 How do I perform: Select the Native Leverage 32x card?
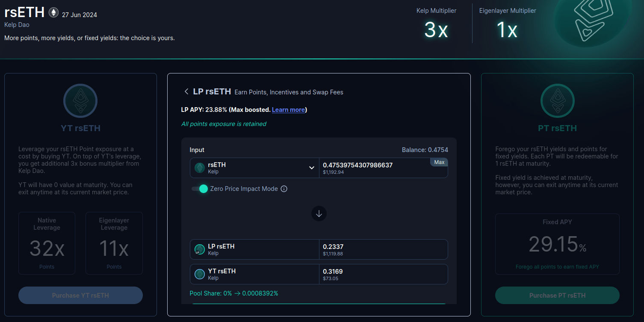tap(47, 243)
